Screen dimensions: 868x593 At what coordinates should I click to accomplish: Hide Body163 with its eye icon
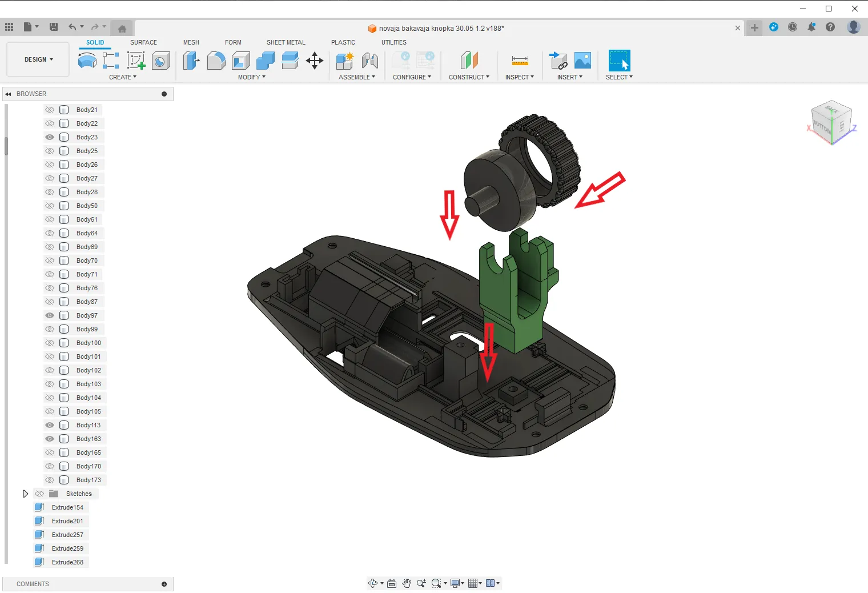click(50, 439)
